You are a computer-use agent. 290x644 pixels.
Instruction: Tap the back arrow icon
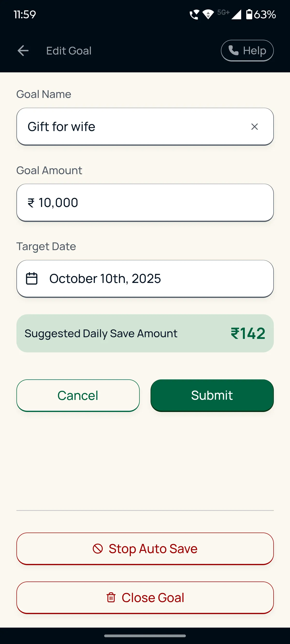(x=23, y=51)
